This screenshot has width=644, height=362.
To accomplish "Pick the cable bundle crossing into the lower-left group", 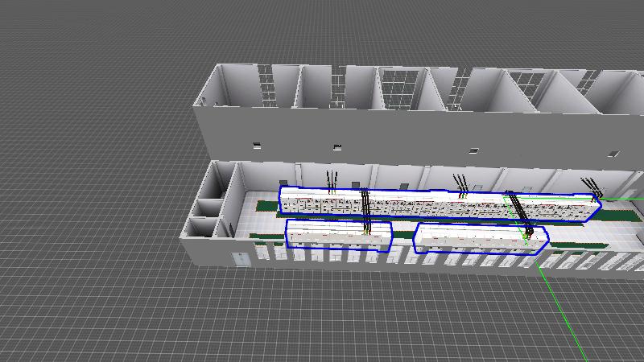I will click(365, 211).
